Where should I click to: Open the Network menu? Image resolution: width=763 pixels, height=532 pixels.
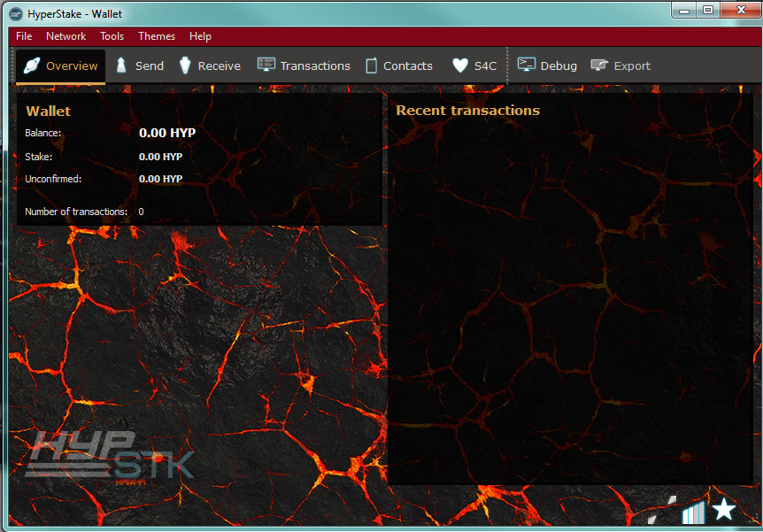[x=66, y=36]
